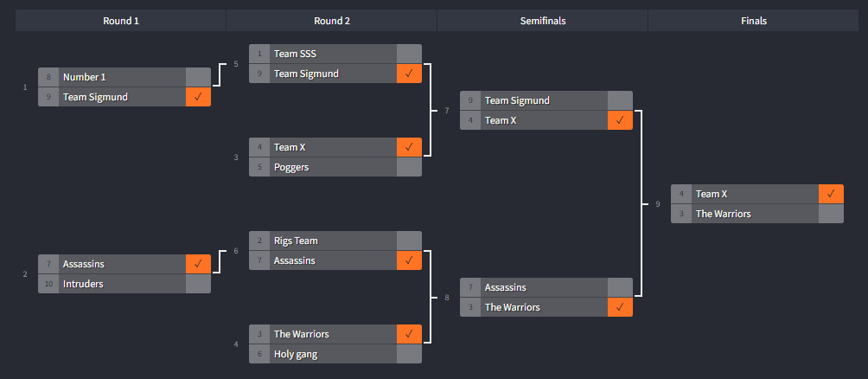Click the checkmark beside The Warriors in Round 2

409,334
